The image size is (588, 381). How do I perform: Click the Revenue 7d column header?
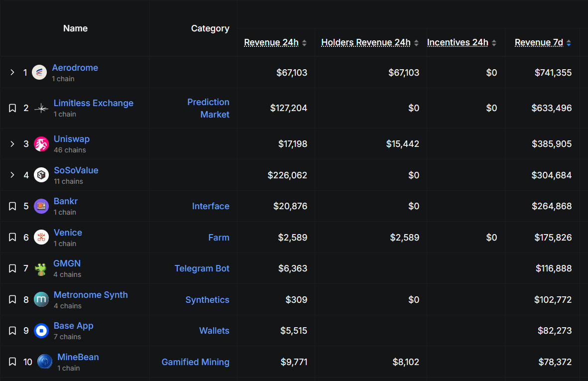click(x=539, y=43)
